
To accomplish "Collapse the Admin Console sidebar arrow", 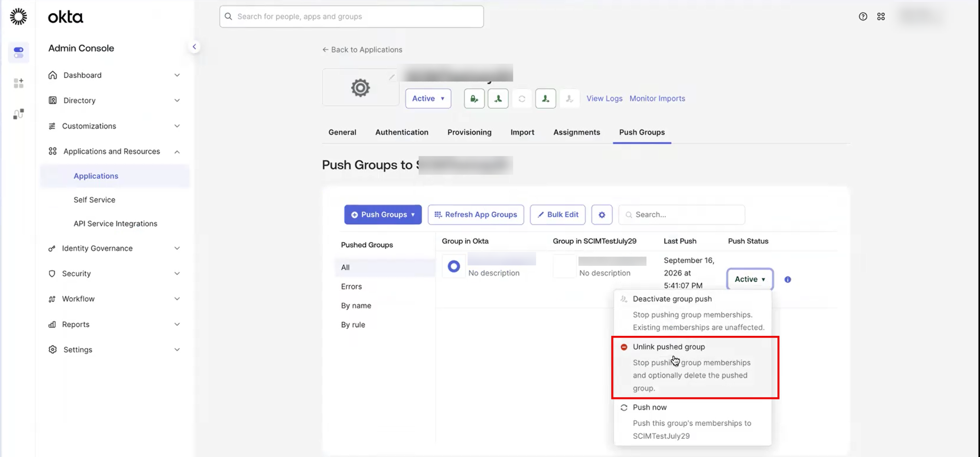I will pos(194,46).
